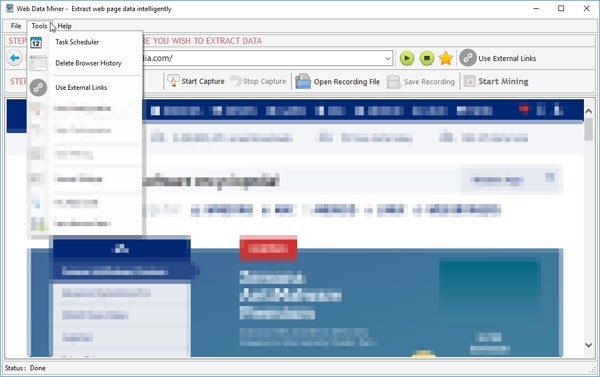Screen dimensions: 600x377
Task: Expand the URL address dropdown arrow
Action: pyautogui.click(x=388, y=59)
